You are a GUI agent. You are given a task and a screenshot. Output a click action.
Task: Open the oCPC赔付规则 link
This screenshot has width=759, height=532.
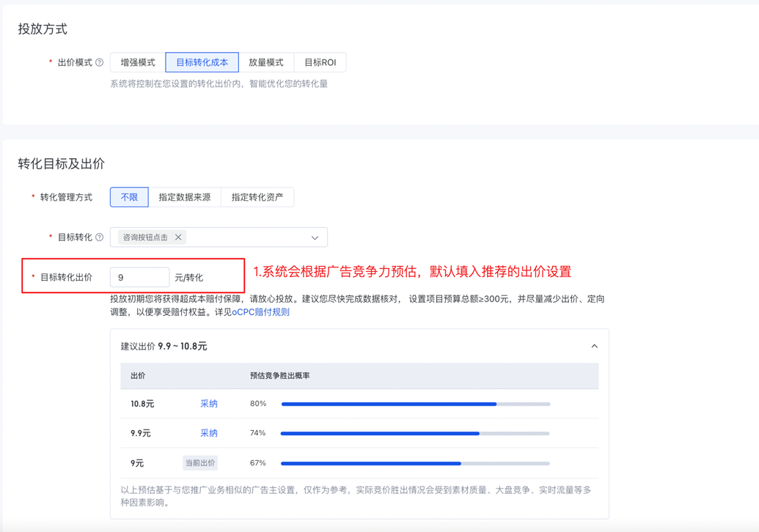tap(260, 312)
